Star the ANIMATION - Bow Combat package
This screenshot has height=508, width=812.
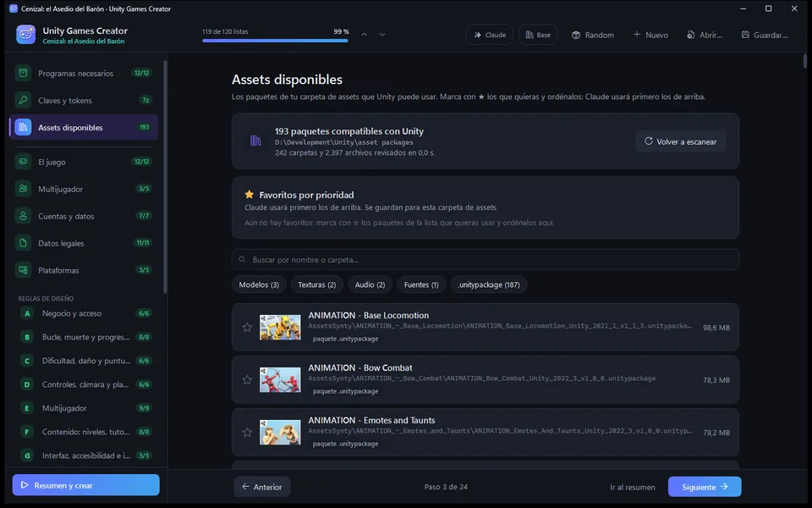coord(247,379)
